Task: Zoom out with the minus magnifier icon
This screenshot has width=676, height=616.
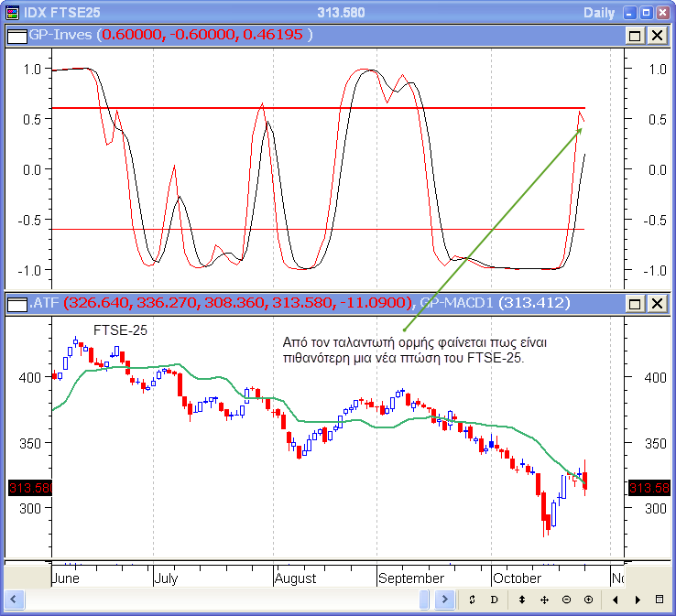Action: pyautogui.click(x=566, y=600)
